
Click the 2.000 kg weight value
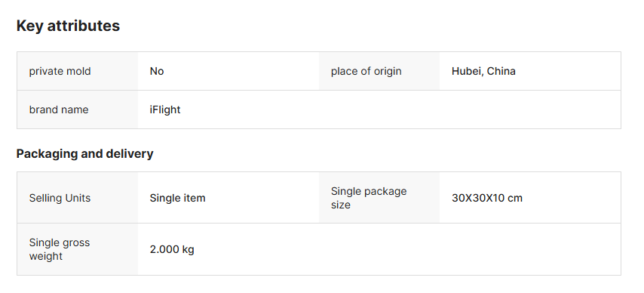[172, 249]
